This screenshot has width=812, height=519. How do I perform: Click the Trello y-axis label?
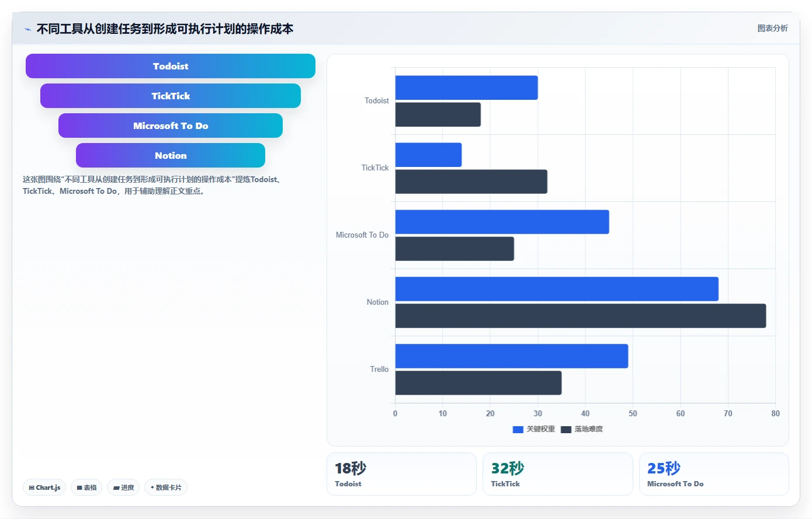(379, 370)
